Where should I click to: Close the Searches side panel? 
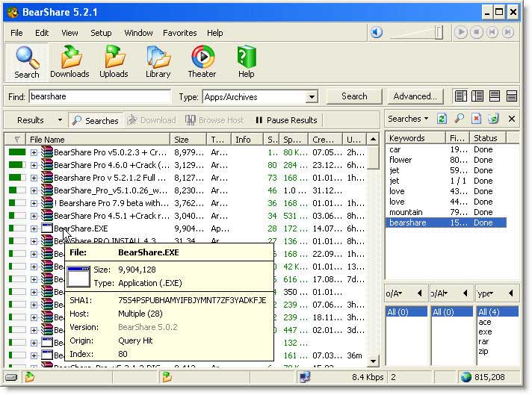(x=512, y=119)
